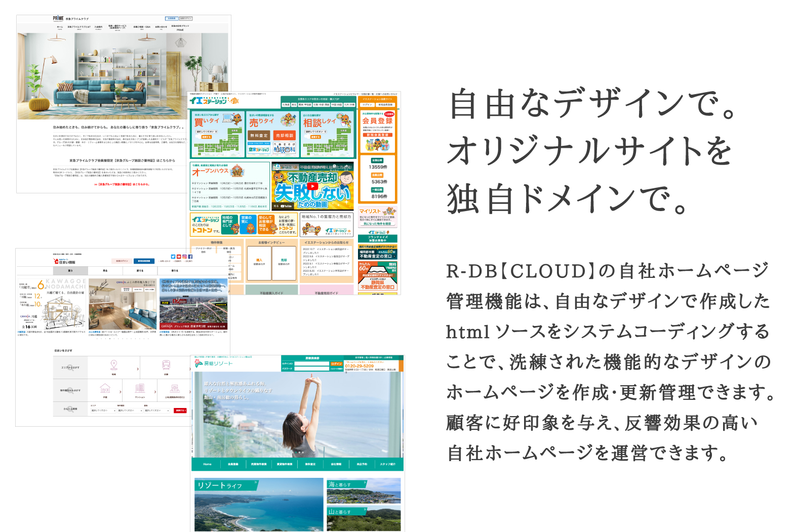798x532 pixels.
Task: Select the 建てる tab on the 住まい情報 site
Action: click(140, 271)
